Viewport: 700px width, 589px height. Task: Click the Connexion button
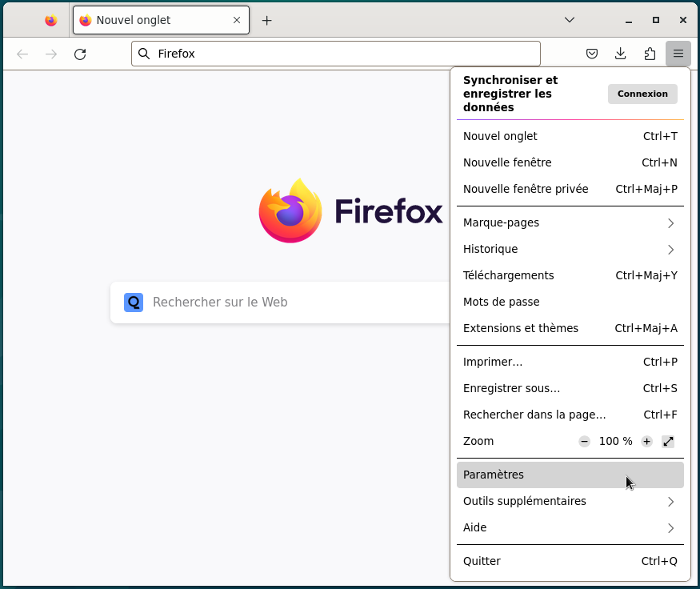[x=642, y=94]
